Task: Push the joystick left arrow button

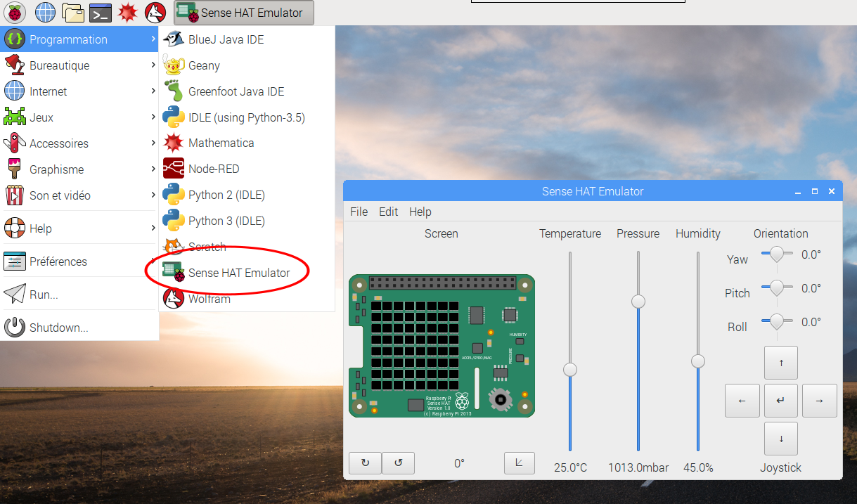Action: [742, 401]
